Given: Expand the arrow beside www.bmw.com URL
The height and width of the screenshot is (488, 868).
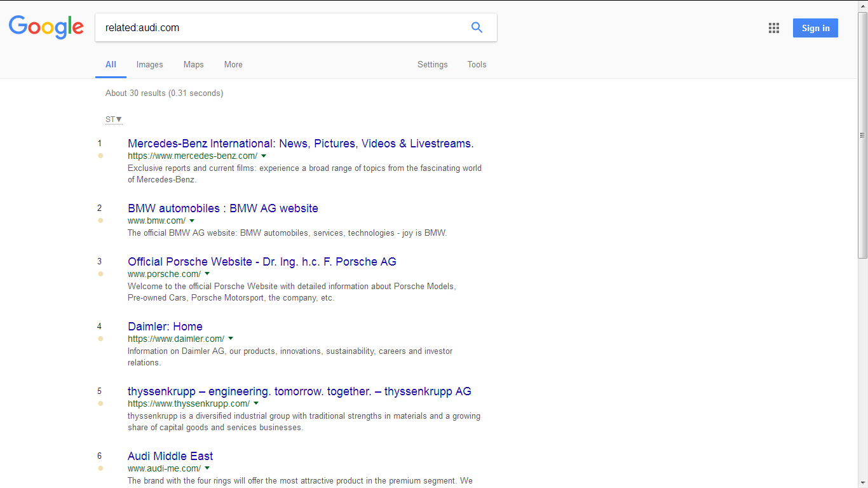Looking at the screenshot, I should [192, 221].
